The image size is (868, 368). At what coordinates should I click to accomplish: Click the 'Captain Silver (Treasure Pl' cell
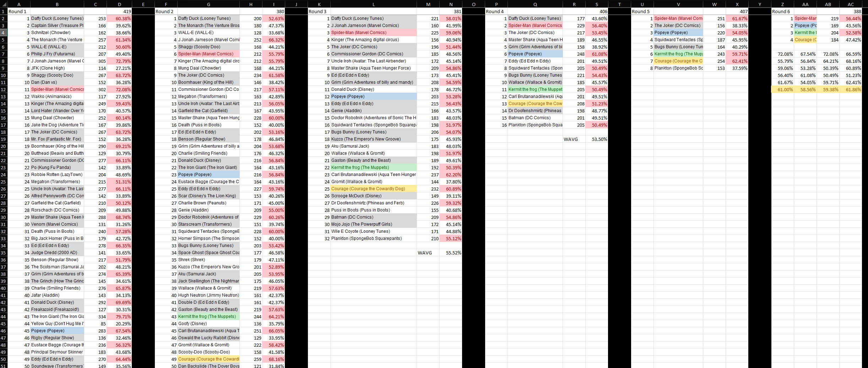coord(57,26)
